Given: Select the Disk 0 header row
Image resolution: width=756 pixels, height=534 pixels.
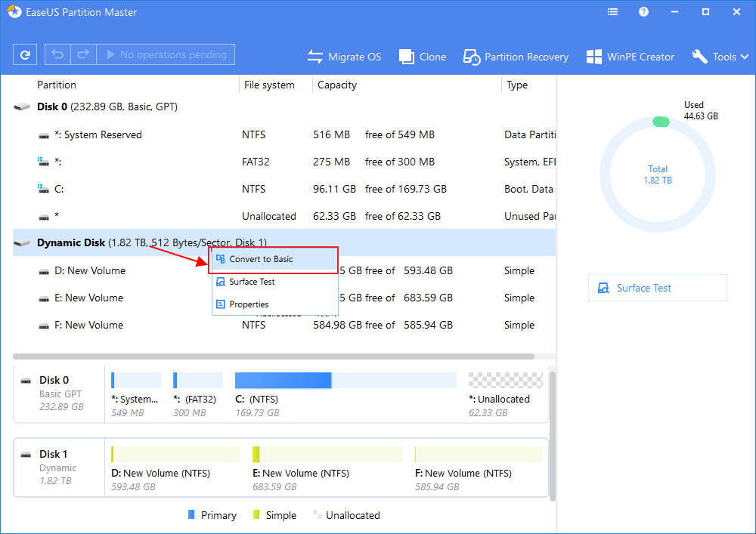Looking at the screenshot, I should coord(284,107).
